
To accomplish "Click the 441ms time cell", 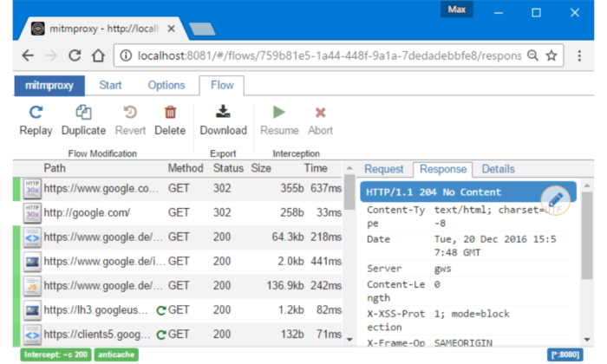I will pyautogui.click(x=326, y=262).
